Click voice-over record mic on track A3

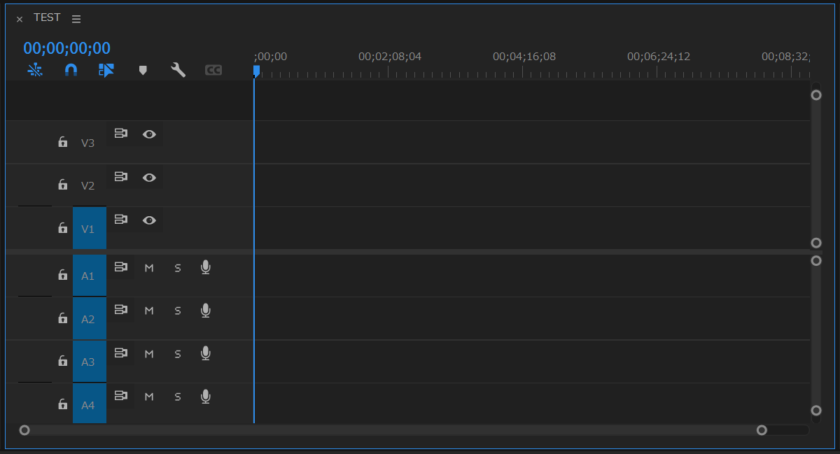point(205,353)
